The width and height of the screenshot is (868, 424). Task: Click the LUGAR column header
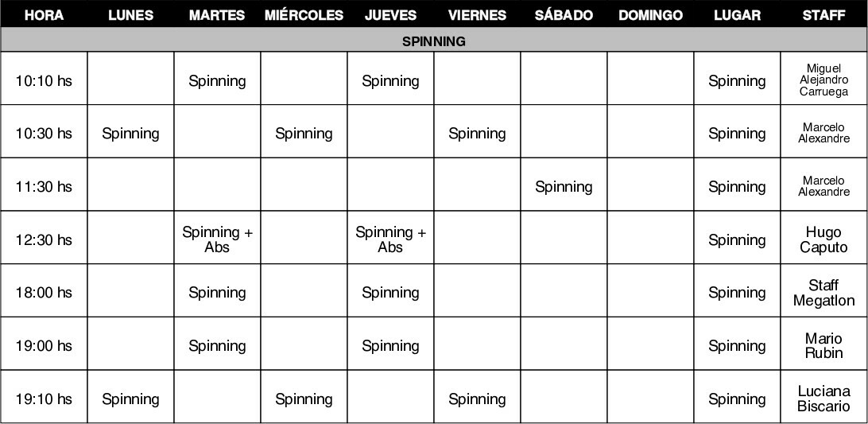click(737, 15)
